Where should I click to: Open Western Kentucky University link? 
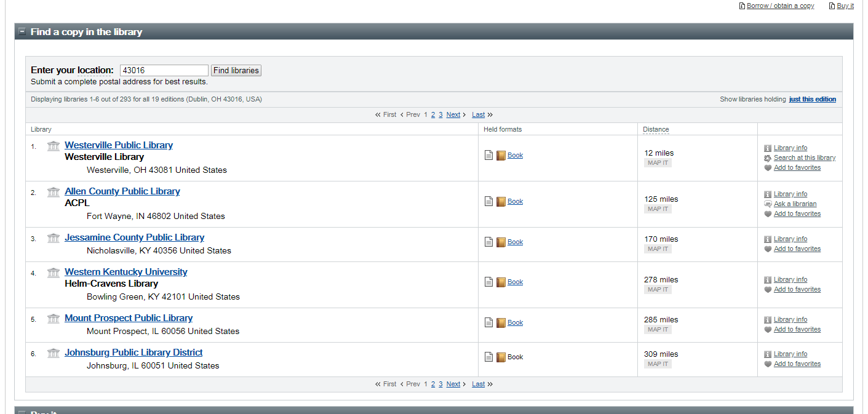(x=126, y=272)
